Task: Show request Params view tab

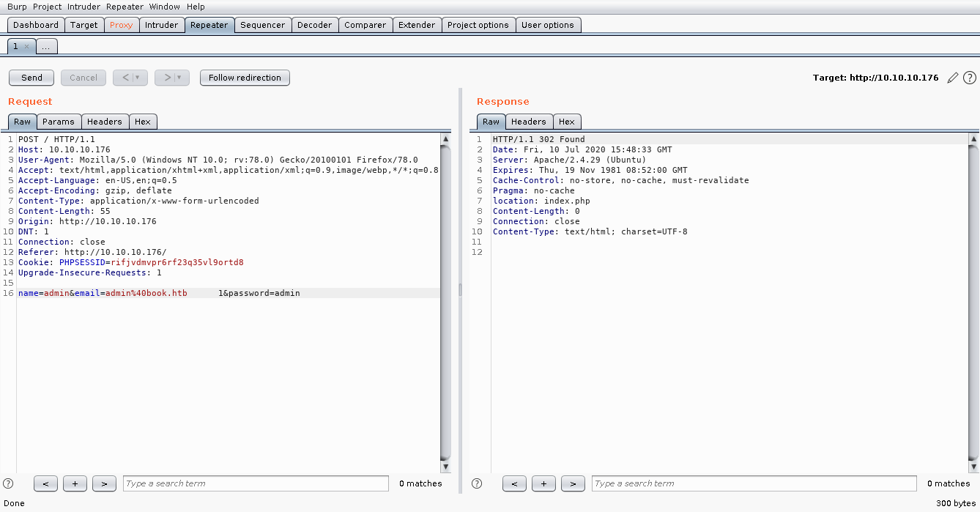Action: 59,122
